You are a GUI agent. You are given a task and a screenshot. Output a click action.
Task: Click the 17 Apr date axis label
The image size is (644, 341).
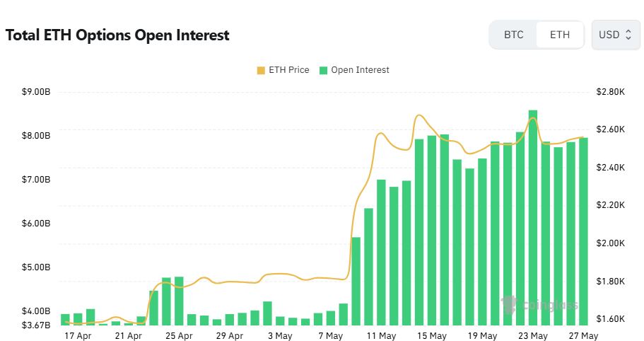click(x=78, y=335)
